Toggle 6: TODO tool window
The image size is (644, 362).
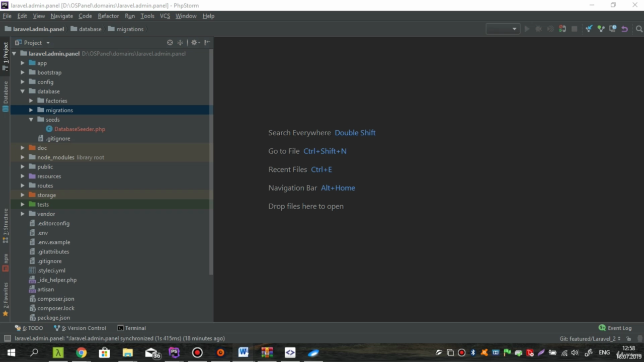(x=29, y=328)
